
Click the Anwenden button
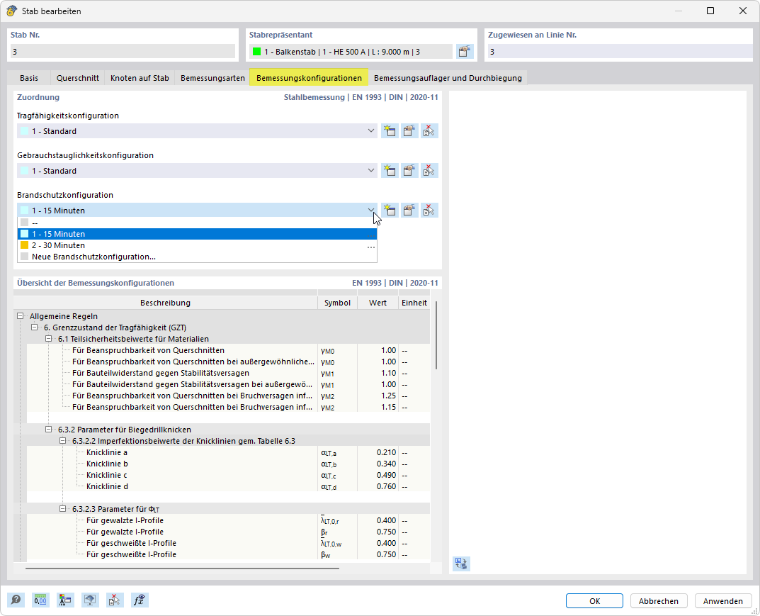(x=723, y=601)
